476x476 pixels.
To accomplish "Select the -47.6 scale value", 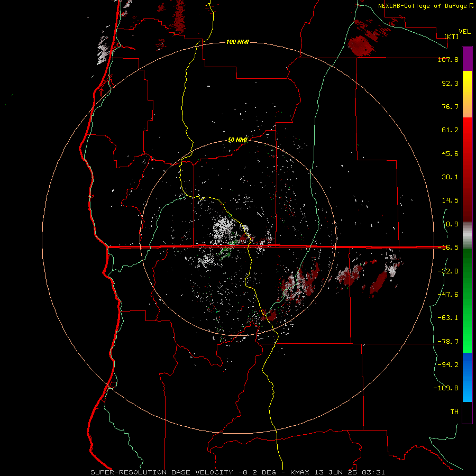I will (x=448, y=295).
